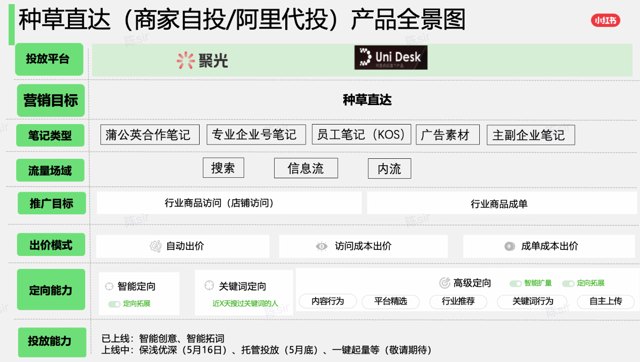This screenshot has width=640, height=362.
Task: Click the 平台精选 pill
Action: [391, 301]
